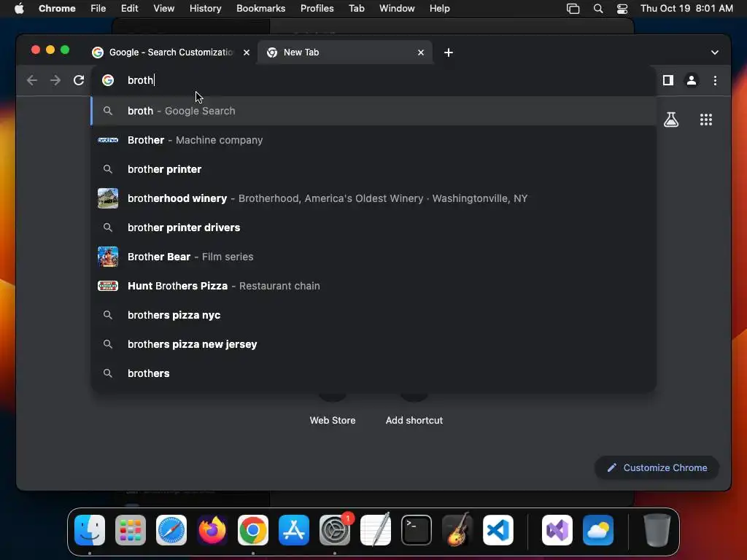Viewport: 747px width, 560px height.
Task: Close the New Tab tab
Action: [x=421, y=52]
